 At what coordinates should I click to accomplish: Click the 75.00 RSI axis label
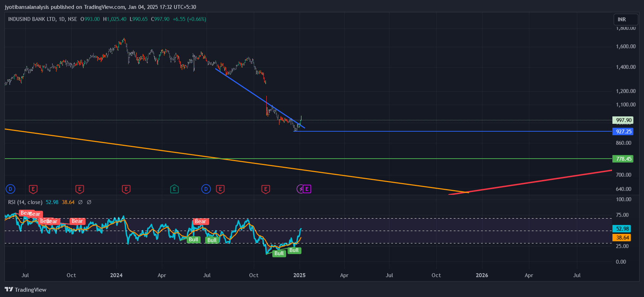click(622, 215)
